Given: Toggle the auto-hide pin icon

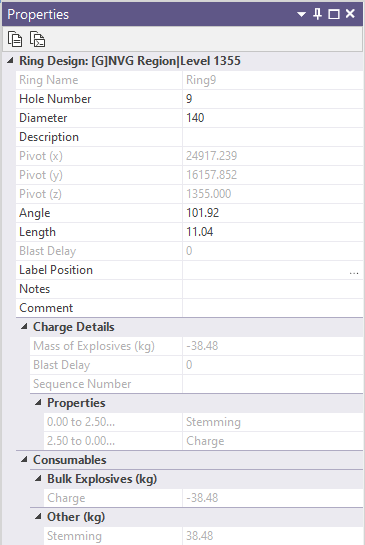Looking at the screenshot, I should tap(317, 14).
